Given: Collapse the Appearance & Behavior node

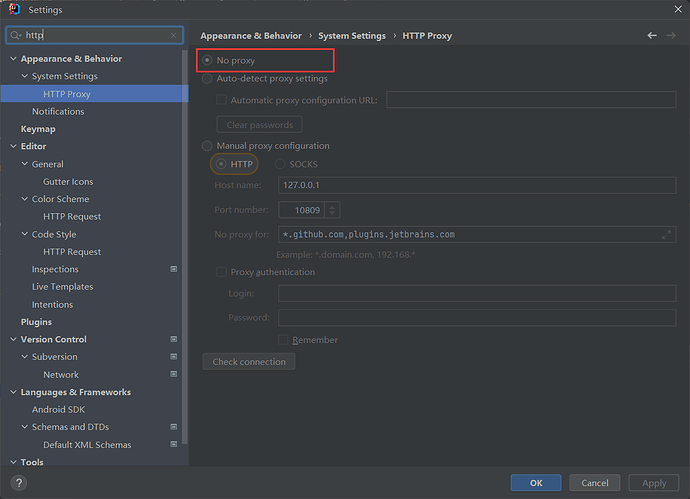Looking at the screenshot, I should pyautogui.click(x=13, y=59).
